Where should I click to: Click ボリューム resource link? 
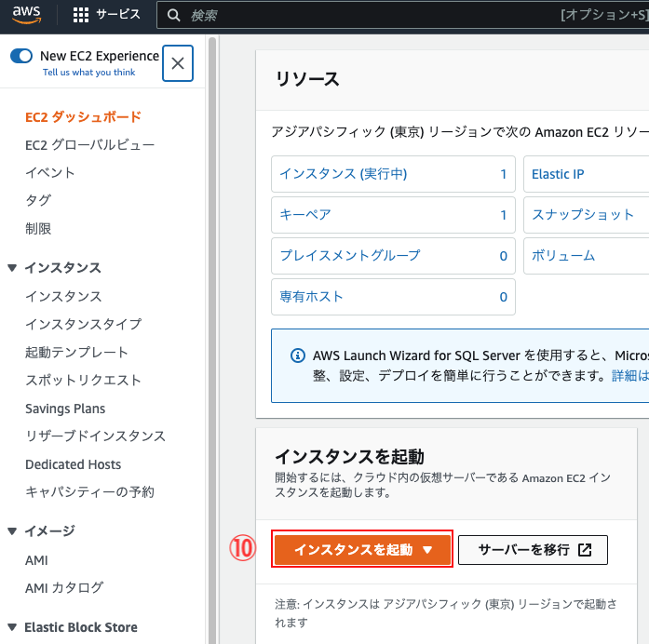563,256
